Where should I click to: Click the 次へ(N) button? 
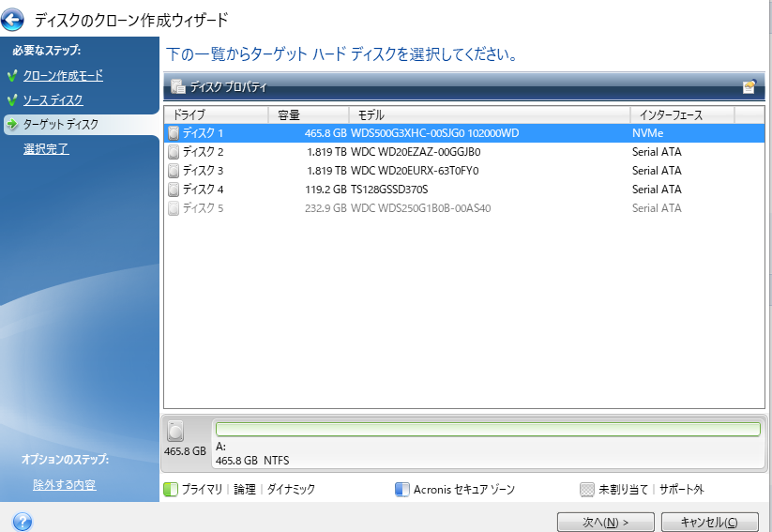click(x=606, y=522)
